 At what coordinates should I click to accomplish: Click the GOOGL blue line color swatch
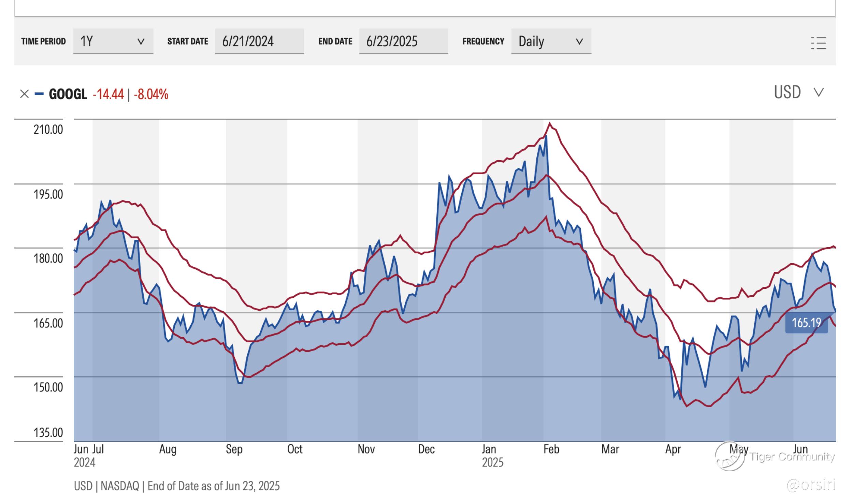pyautogui.click(x=39, y=94)
